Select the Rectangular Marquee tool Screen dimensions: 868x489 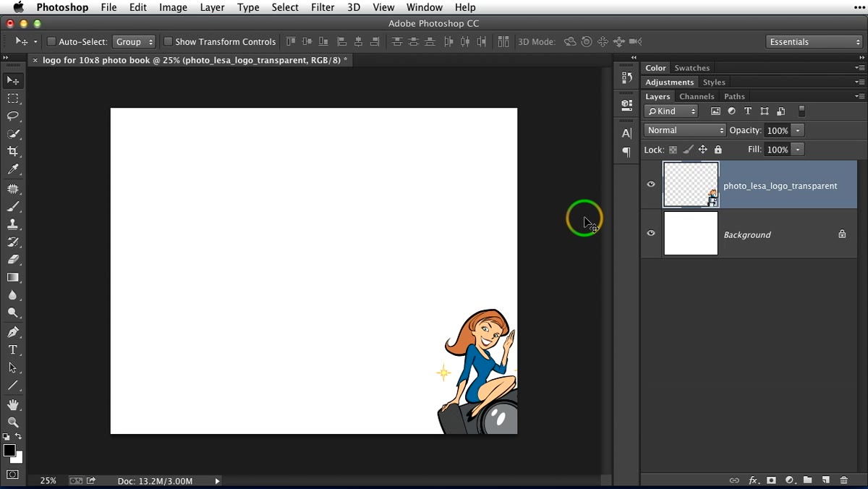13,98
